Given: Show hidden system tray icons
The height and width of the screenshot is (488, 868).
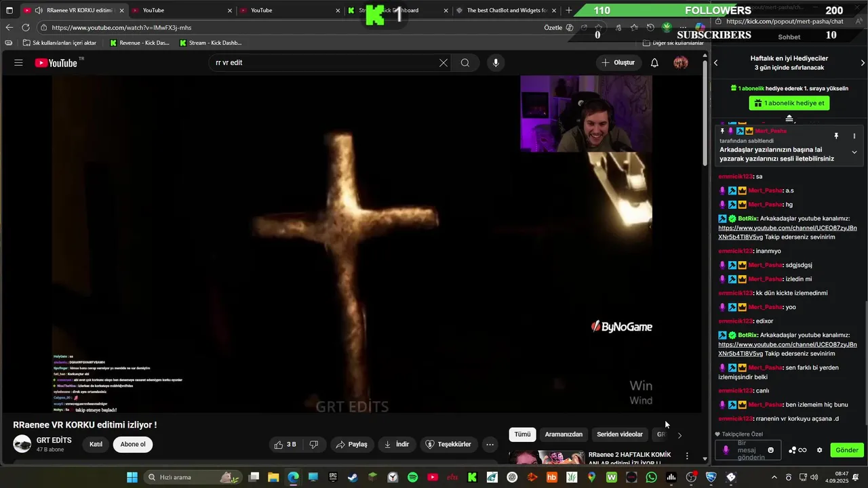Looking at the screenshot, I should point(774,477).
